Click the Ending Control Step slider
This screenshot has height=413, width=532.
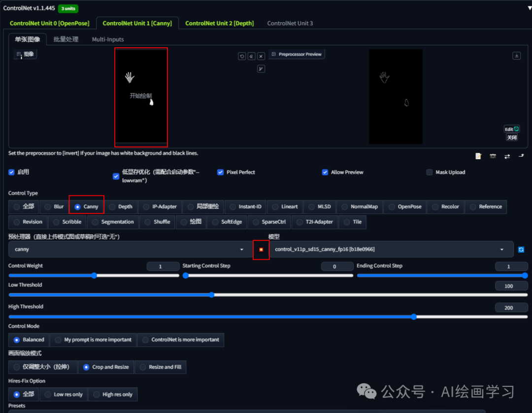[x=442, y=276]
